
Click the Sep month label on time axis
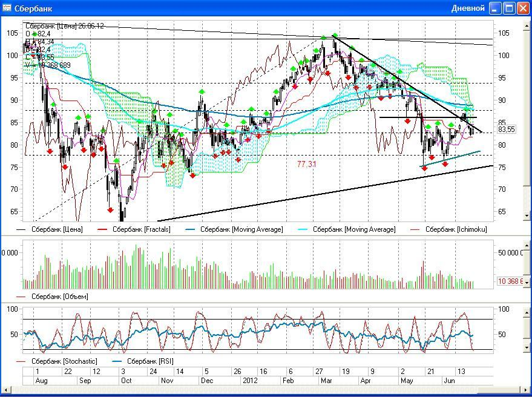(85, 381)
